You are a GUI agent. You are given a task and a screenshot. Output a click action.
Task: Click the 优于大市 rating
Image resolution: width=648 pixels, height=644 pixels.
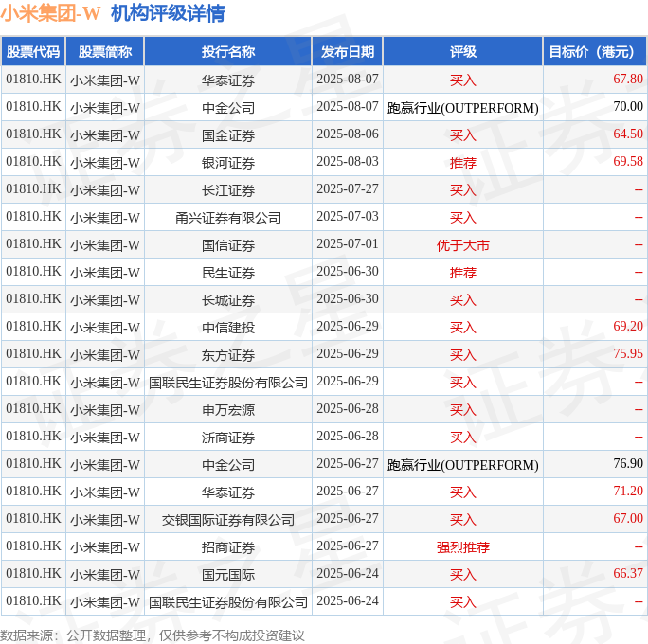point(463,245)
